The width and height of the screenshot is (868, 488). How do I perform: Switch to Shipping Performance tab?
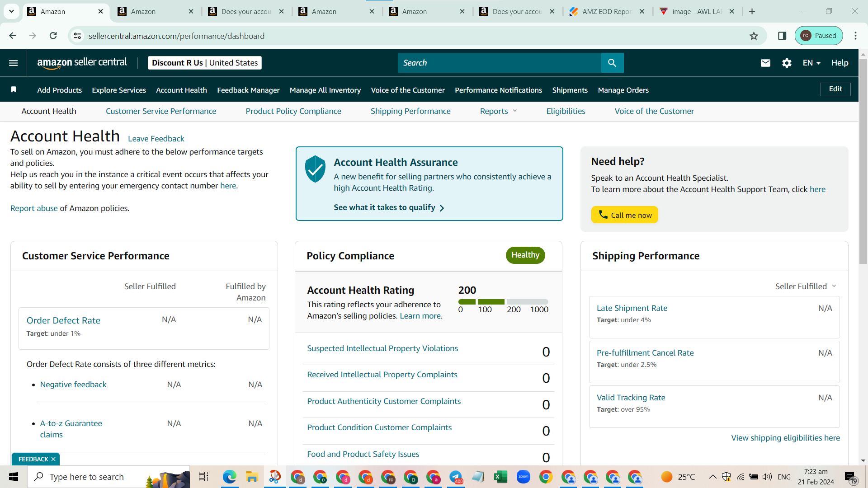click(410, 111)
